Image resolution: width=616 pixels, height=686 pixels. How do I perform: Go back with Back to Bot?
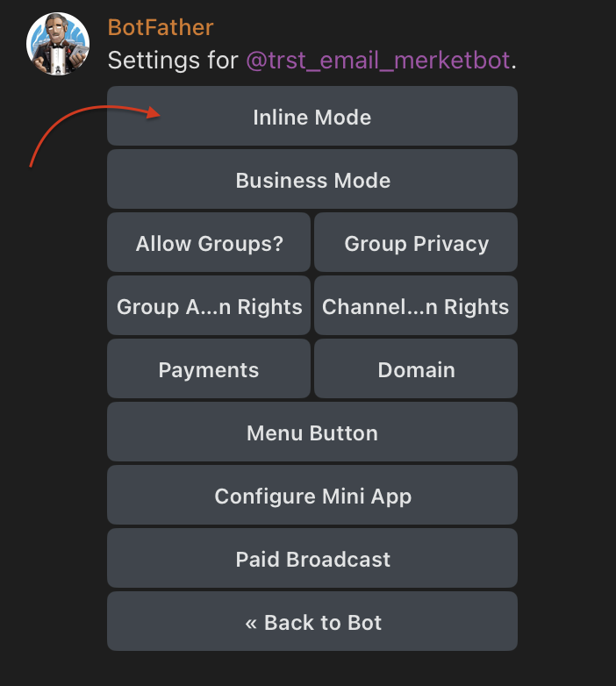point(312,622)
